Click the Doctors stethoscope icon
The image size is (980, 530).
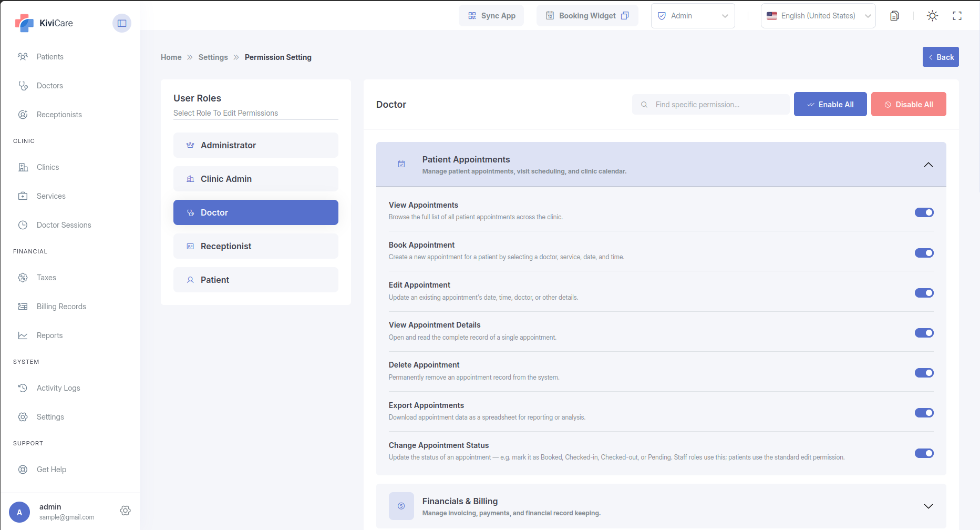click(x=23, y=86)
